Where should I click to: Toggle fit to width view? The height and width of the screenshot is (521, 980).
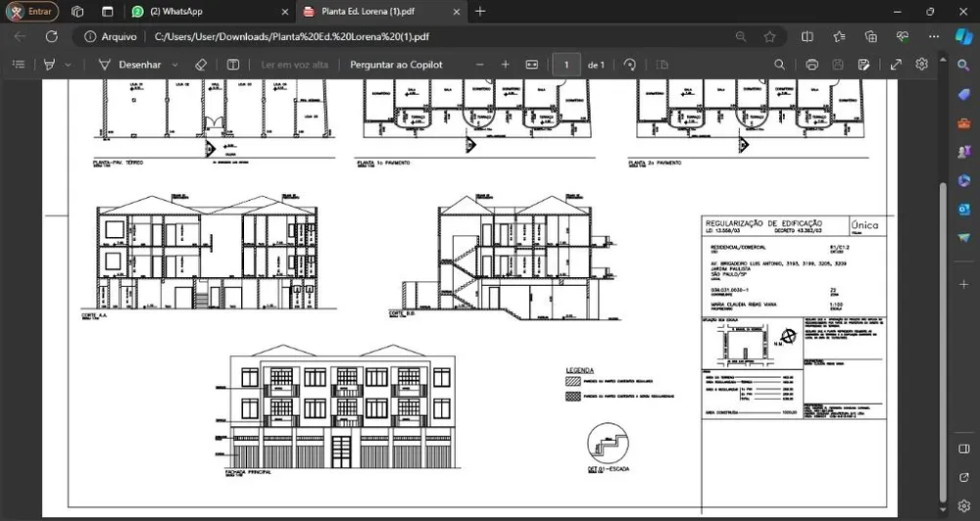pyautogui.click(x=532, y=65)
